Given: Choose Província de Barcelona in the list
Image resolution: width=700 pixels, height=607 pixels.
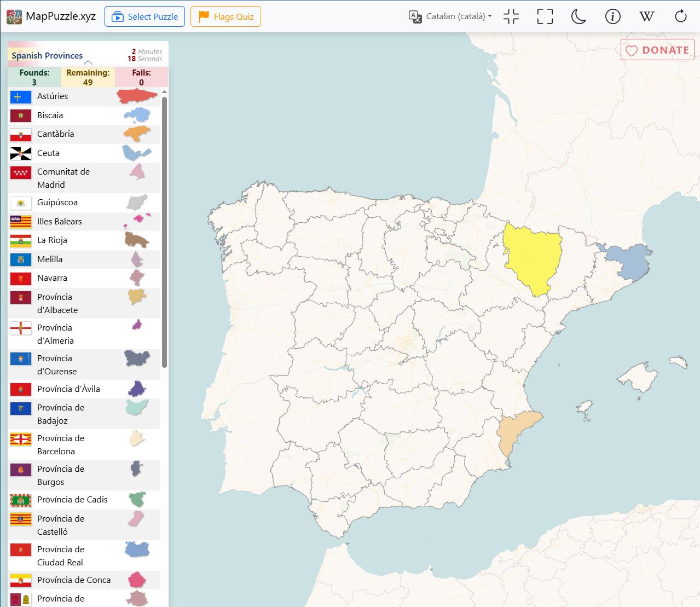Looking at the screenshot, I should pos(60,444).
